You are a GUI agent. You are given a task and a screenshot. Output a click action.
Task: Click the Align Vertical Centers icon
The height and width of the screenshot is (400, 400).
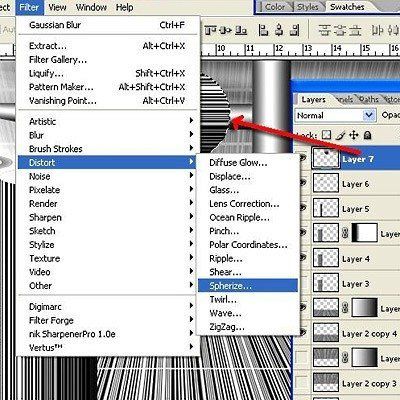tap(225, 31)
